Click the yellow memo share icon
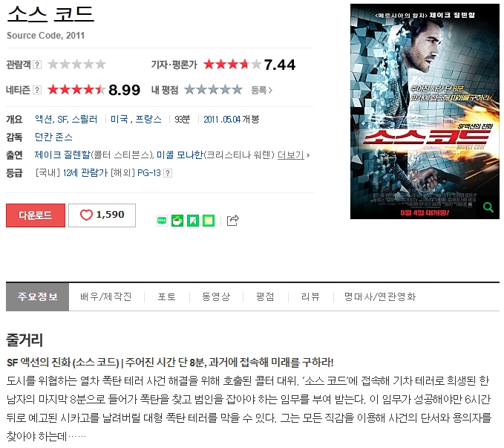Viewport: 504px width, 448px height. [209, 221]
